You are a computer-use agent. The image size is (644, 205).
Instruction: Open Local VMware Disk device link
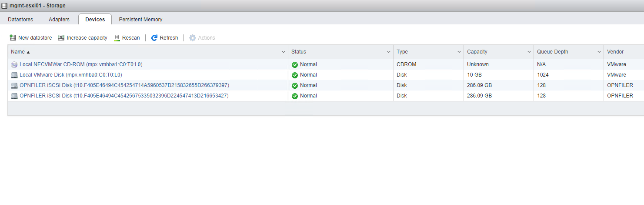[71, 75]
